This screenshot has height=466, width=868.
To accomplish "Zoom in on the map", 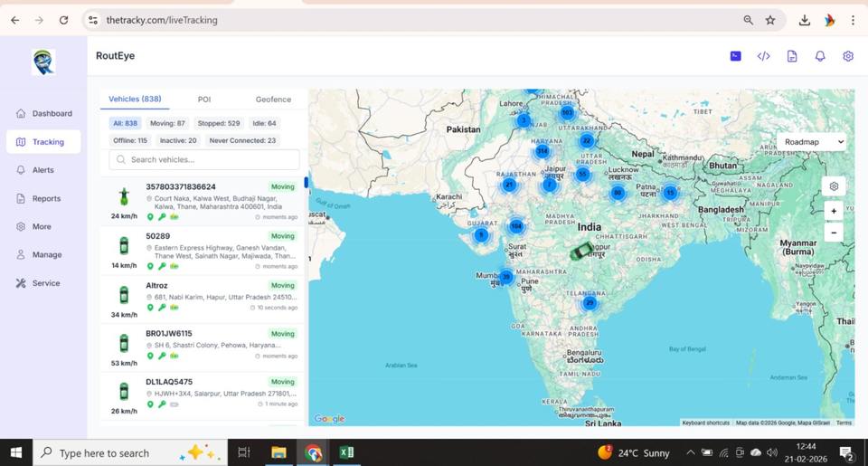I will tap(834, 211).
